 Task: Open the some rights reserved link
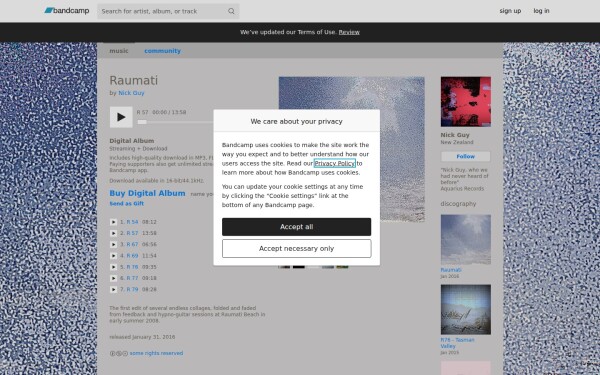click(156, 353)
